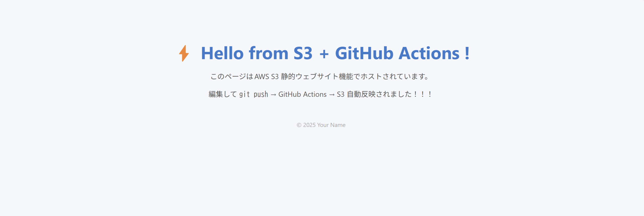Click "GitHub" in the blue heading
Screen dimensions: 644x216
coord(364,53)
